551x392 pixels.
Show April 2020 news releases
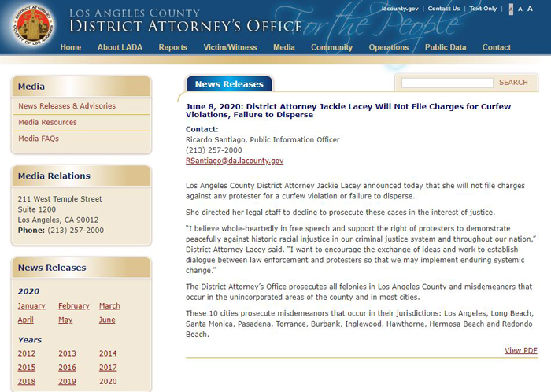click(x=26, y=320)
